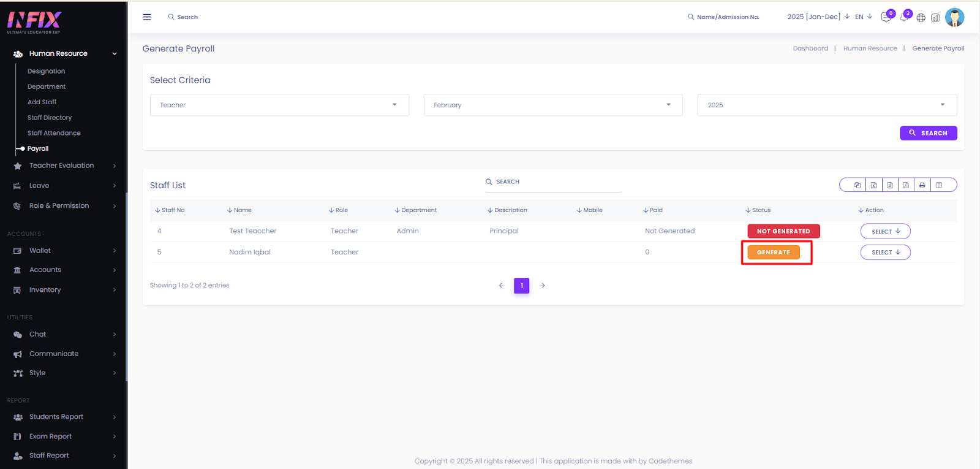Click the Nadim Iqbal name cell

point(250,252)
